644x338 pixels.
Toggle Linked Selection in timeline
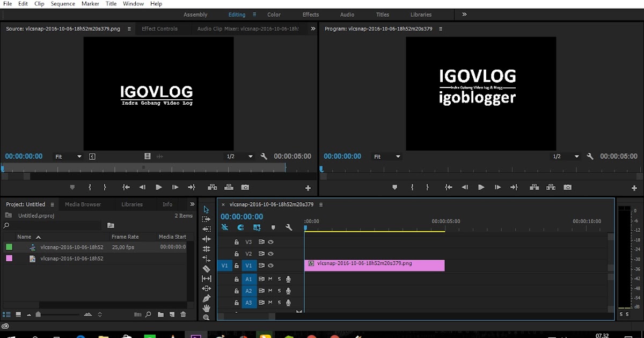[x=257, y=227]
